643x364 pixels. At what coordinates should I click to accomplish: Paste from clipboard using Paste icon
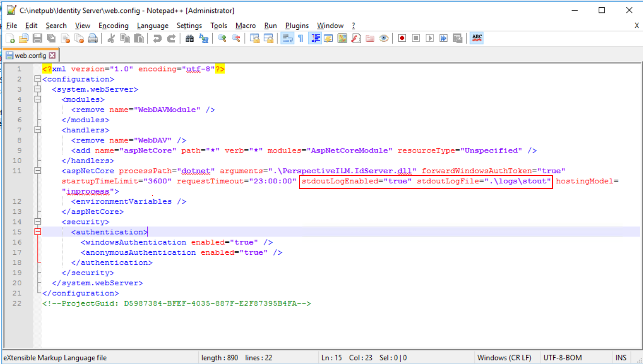[139, 39]
